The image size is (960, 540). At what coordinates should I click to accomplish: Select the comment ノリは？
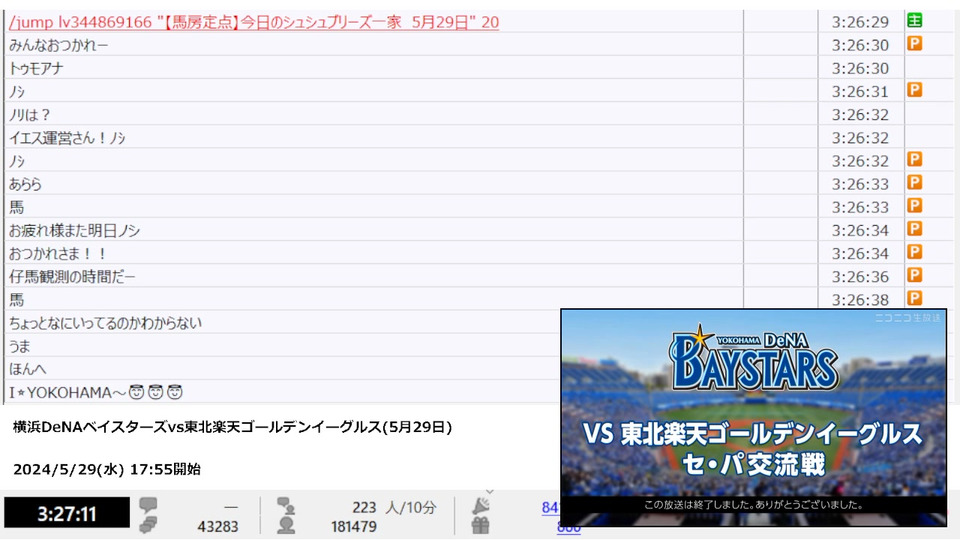pyautogui.click(x=29, y=115)
